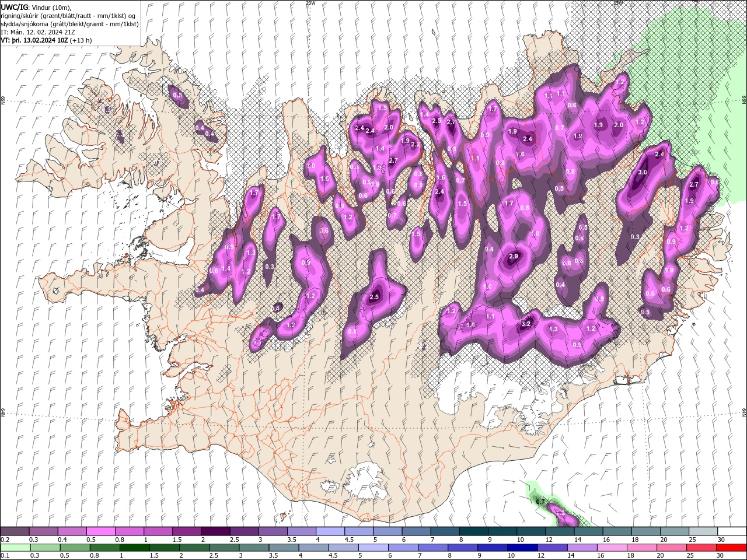747x560 pixels.
Task: Click the '15W' longitude label
Action: [618, 3]
